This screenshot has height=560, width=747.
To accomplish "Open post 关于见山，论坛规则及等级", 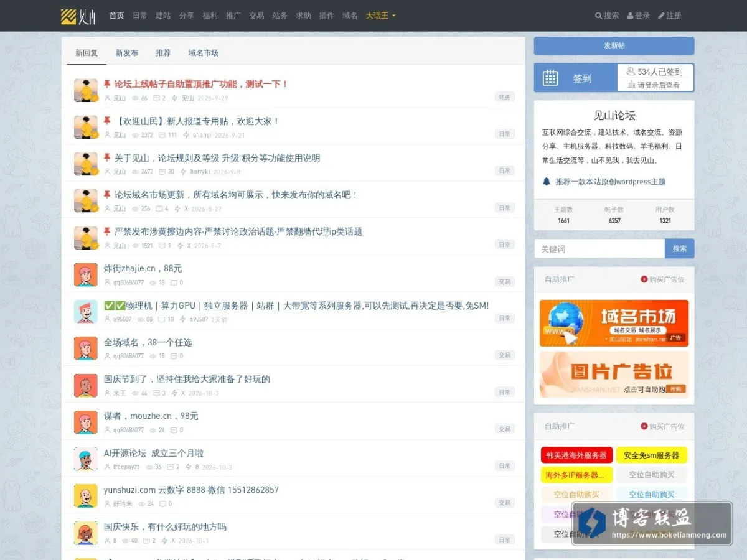I will click(x=217, y=158).
